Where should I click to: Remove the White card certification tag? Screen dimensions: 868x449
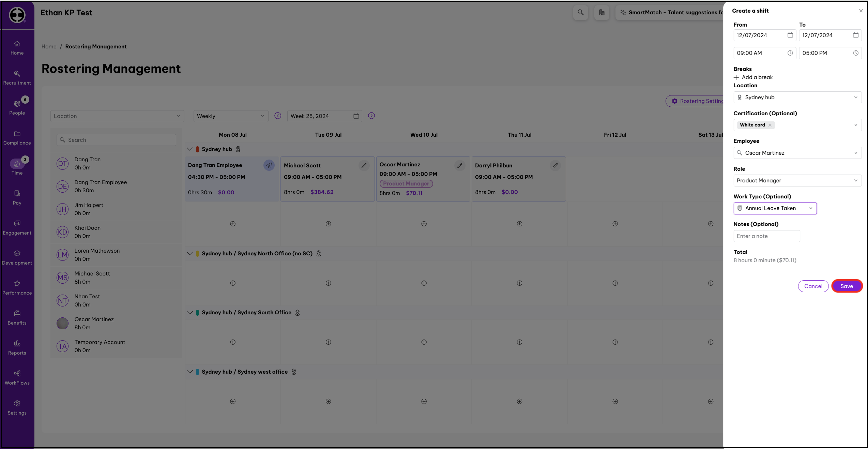point(770,125)
